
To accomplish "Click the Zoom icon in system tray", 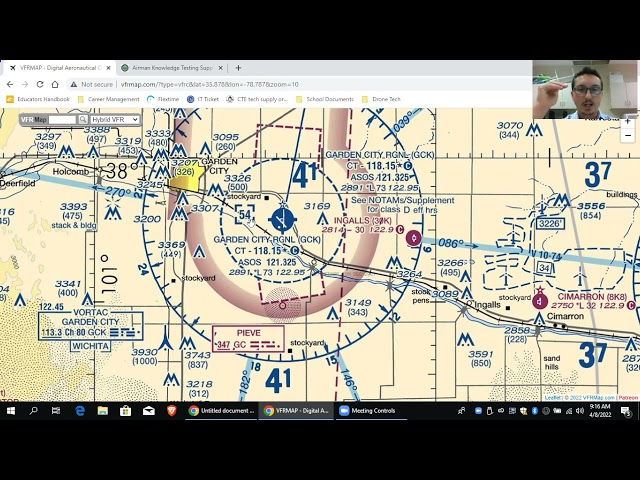I will 478,411.
